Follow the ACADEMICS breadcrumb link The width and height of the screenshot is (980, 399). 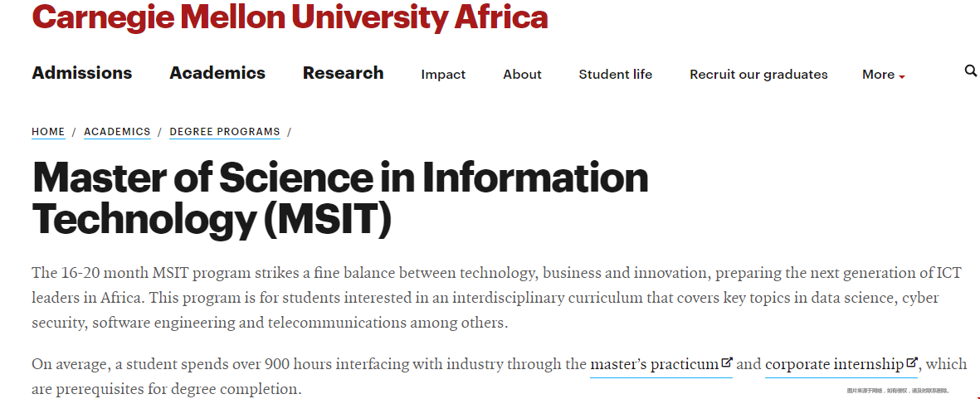[117, 132]
